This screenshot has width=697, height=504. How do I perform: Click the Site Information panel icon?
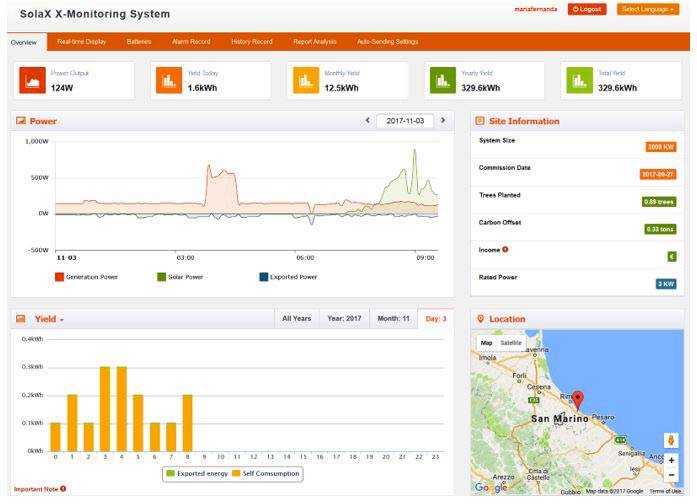(x=480, y=121)
